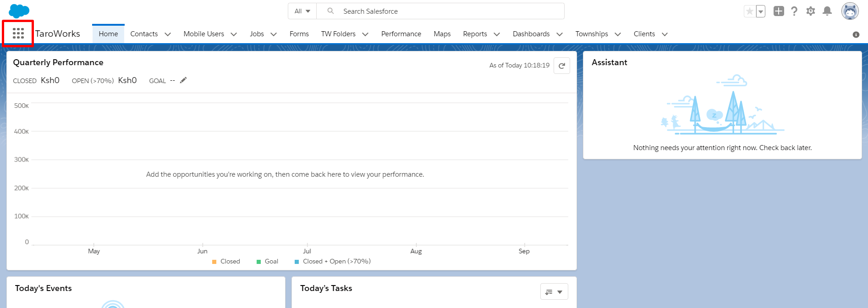Screen dimensions: 868x308
Task: Click the pencil icon to edit goal
Action: tap(183, 80)
